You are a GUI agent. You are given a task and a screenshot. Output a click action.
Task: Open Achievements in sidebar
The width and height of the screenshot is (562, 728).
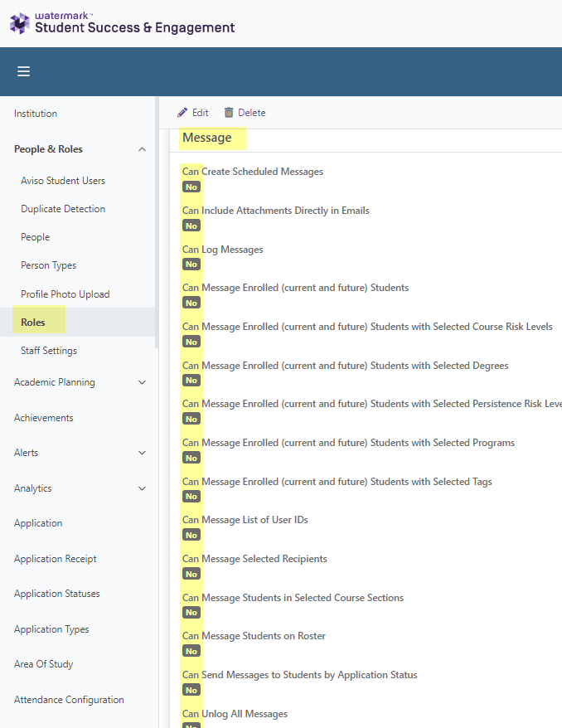tap(44, 418)
